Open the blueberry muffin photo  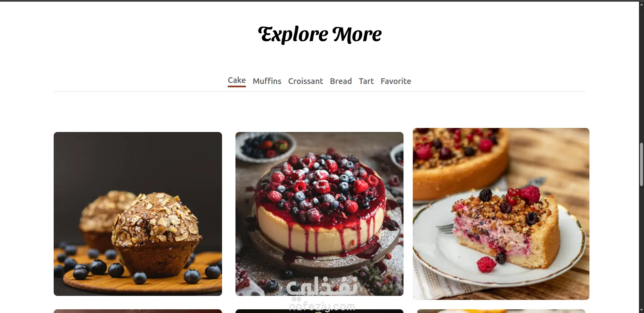(x=138, y=214)
